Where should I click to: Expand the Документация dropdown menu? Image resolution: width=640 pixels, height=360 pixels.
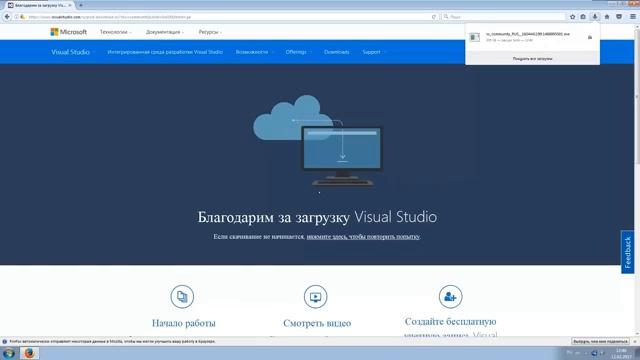click(165, 32)
